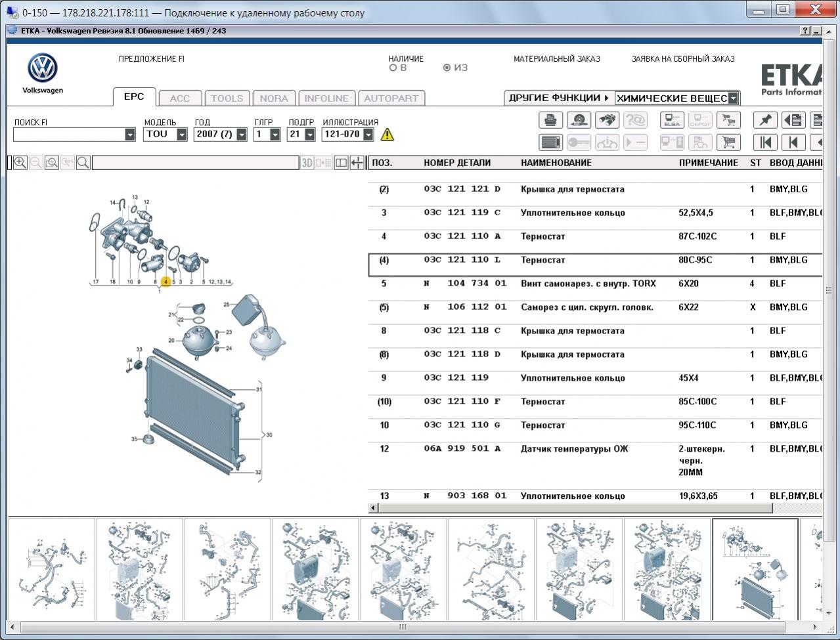The image size is (840, 640).
Task: Click the split panel layout icon
Action: click(x=341, y=163)
